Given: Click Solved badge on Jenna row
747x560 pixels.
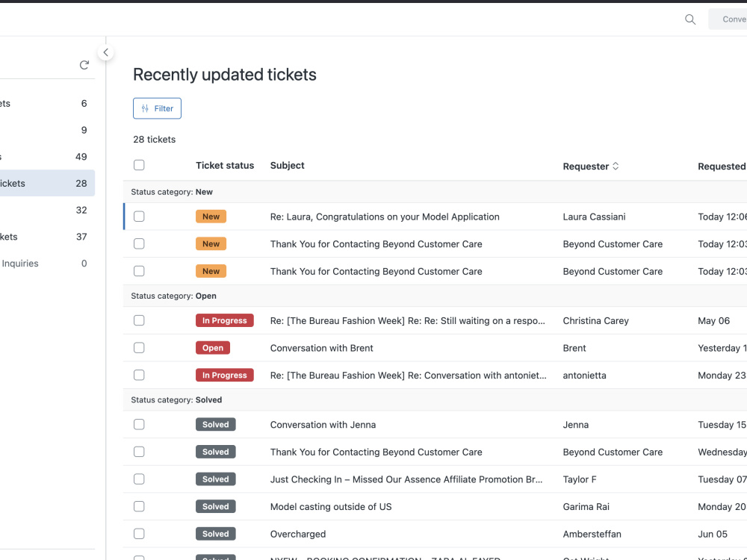Looking at the screenshot, I should pyautogui.click(x=215, y=425).
